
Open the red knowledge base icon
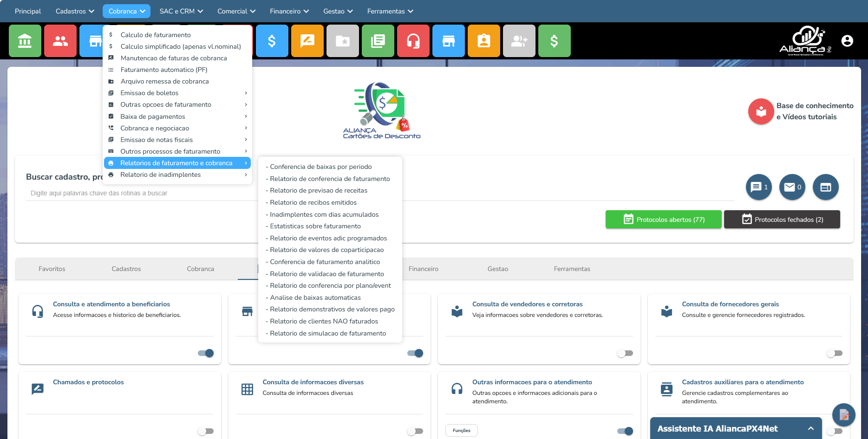click(x=761, y=111)
